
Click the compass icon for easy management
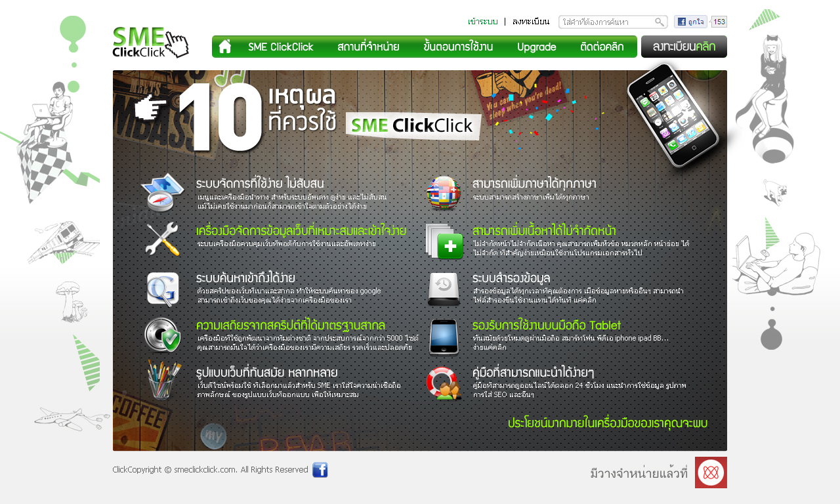pyautogui.click(x=163, y=192)
